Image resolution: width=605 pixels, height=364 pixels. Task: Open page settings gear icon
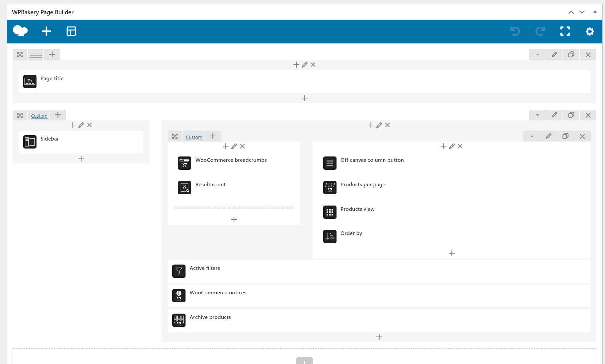click(x=590, y=31)
